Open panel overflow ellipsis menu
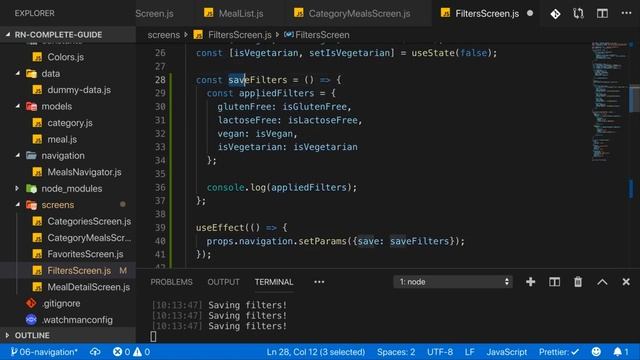 pyautogui.click(x=319, y=282)
